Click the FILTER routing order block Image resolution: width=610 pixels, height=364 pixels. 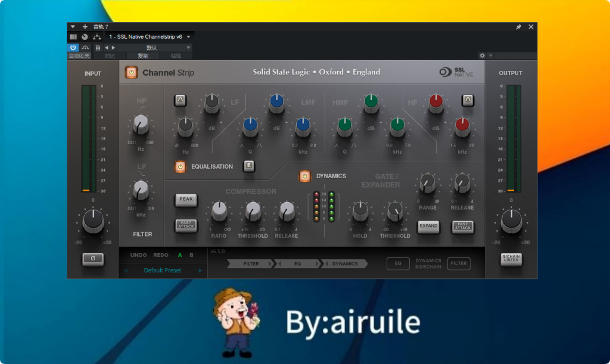pyautogui.click(x=250, y=264)
